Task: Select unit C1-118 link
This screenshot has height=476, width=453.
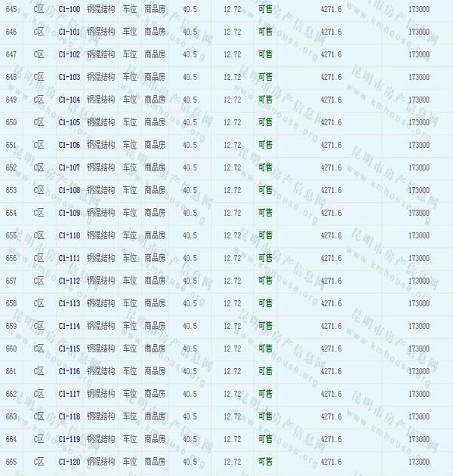Action: 69,416
